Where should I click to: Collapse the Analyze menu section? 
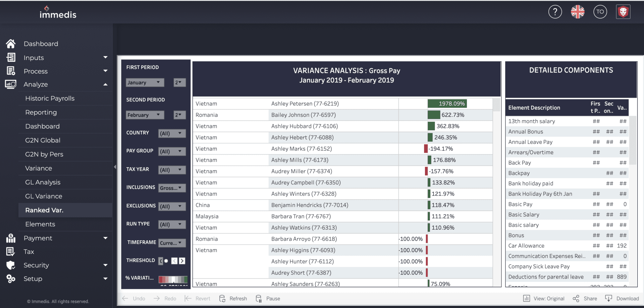pyautogui.click(x=105, y=85)
